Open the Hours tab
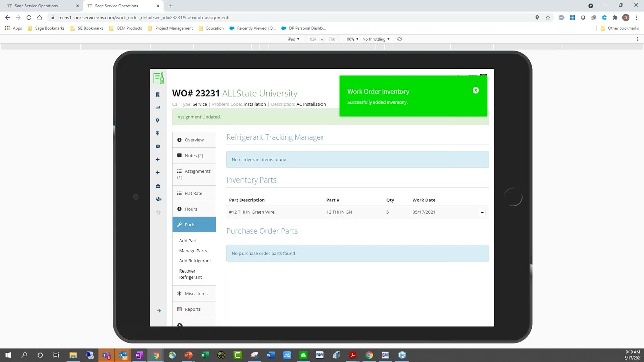 click(194, 209)
